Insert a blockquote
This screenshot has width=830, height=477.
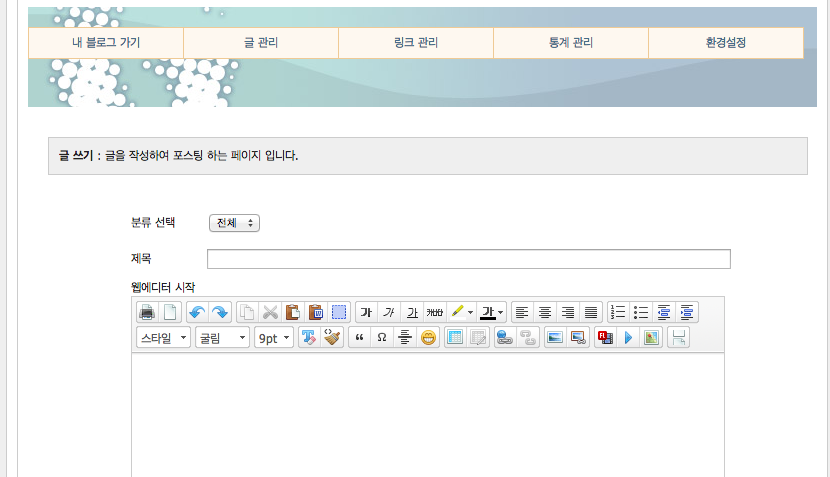(x=358, y=338)
